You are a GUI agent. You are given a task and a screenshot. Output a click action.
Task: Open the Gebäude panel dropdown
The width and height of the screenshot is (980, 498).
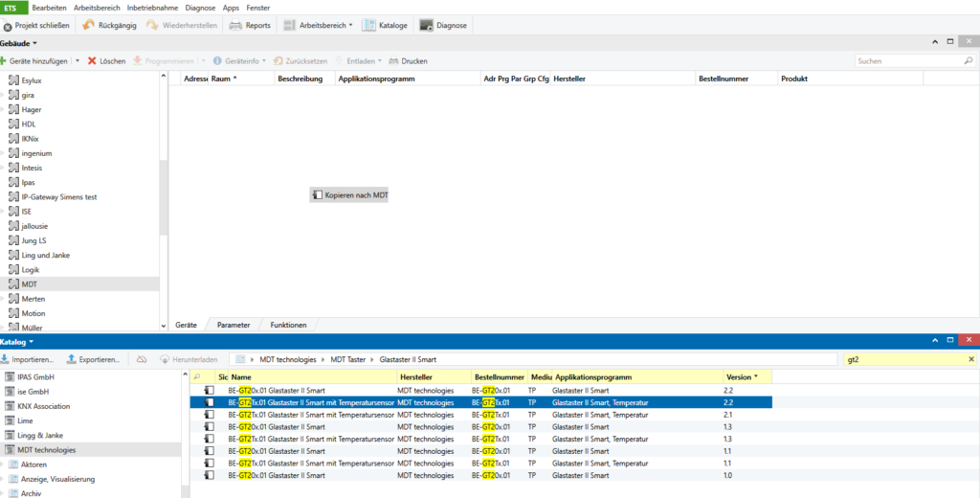coord(35,43)
